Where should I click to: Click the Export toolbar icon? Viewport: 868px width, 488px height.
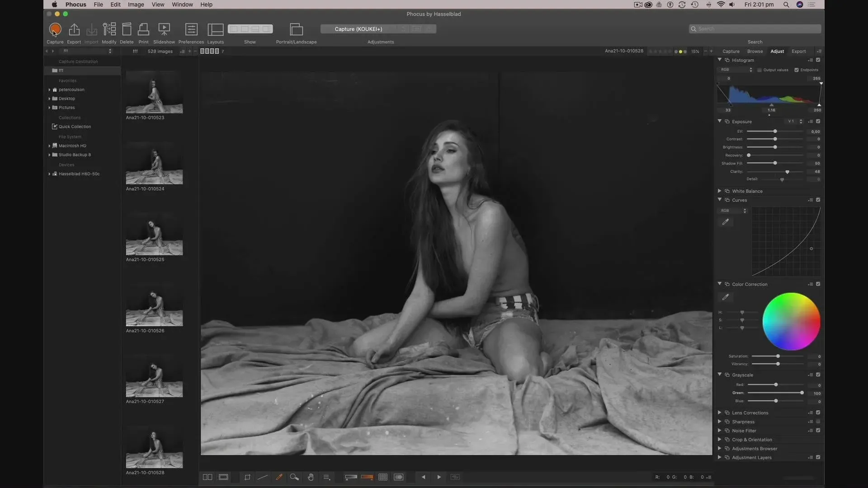tap(74, 29)
